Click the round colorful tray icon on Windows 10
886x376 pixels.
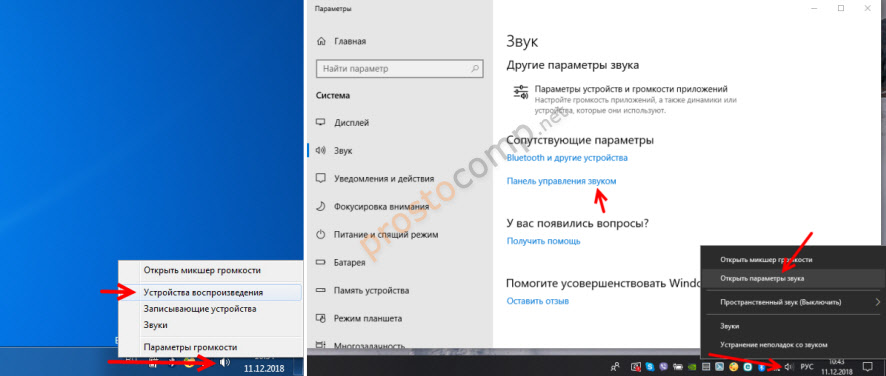[734, 367]
